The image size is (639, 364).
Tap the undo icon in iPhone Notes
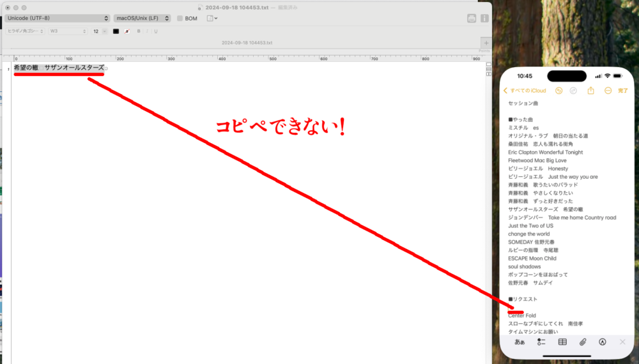click(558, 91)
